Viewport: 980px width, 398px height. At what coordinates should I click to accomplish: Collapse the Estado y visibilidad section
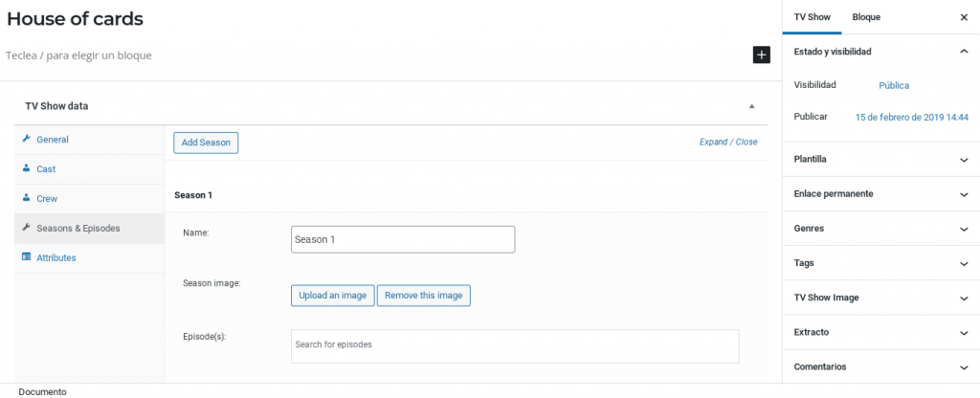coord(964,52)
